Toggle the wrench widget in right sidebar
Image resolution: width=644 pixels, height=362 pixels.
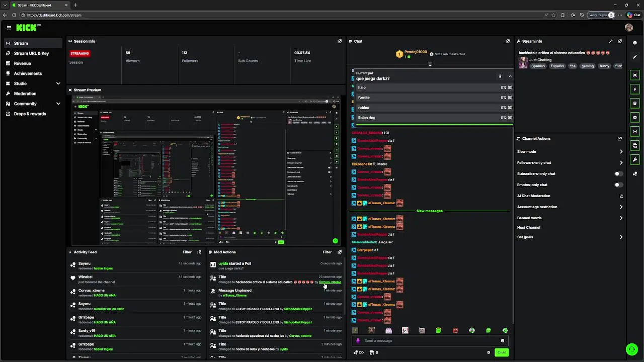pyautogui.click(x=635, y=159)
